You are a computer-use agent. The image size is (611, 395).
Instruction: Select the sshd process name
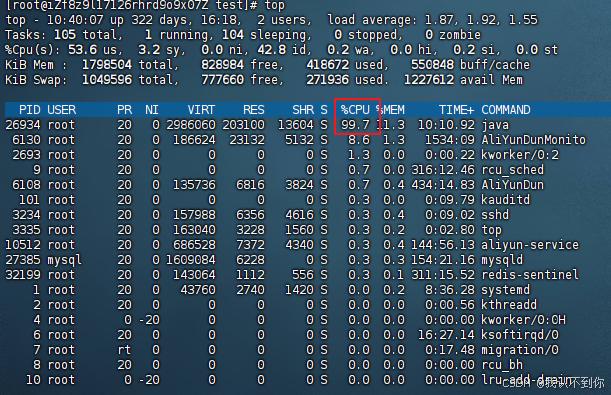(495, 215)
